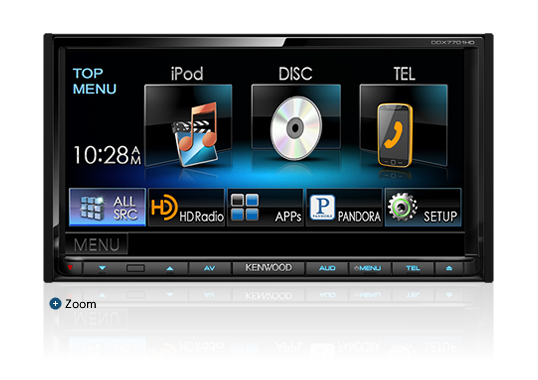The width and height of the screenshot is (538, 380).
Task: Click the volume up arrow hardware key
Action: [x=169, y=268]
